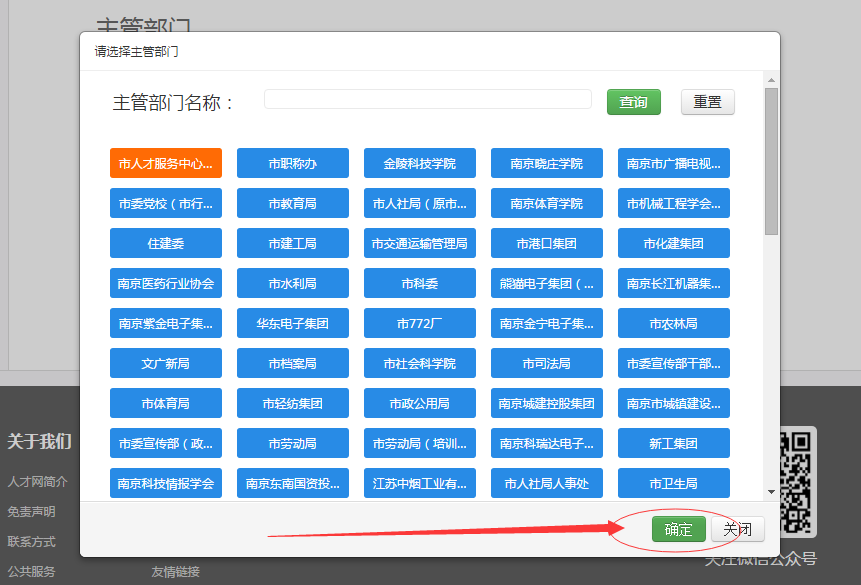Type in the 主管部门名称 search field

[428, 99]
